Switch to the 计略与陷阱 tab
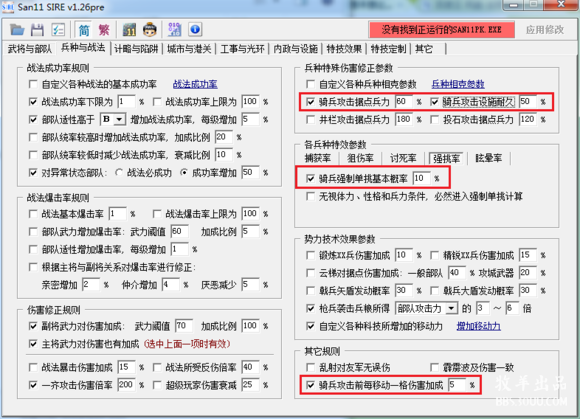580x419 pixels. tap(136, 49)
